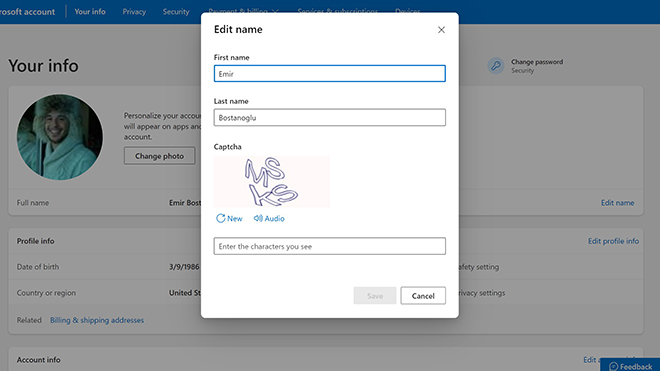Image resolution: width=660 pixels, height=371 pixels.
Task: Open Billing & shipping addresses link
Action: point(97,320)
